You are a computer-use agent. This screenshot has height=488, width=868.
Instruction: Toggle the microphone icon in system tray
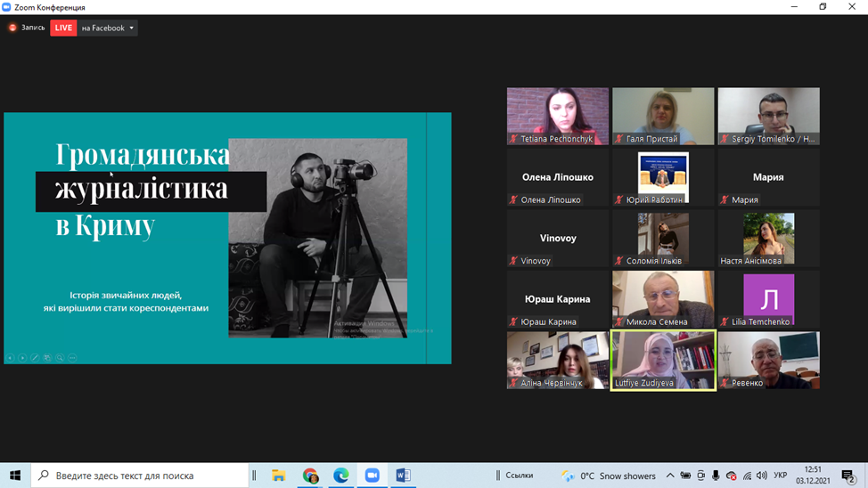click(x=716, y=476)
